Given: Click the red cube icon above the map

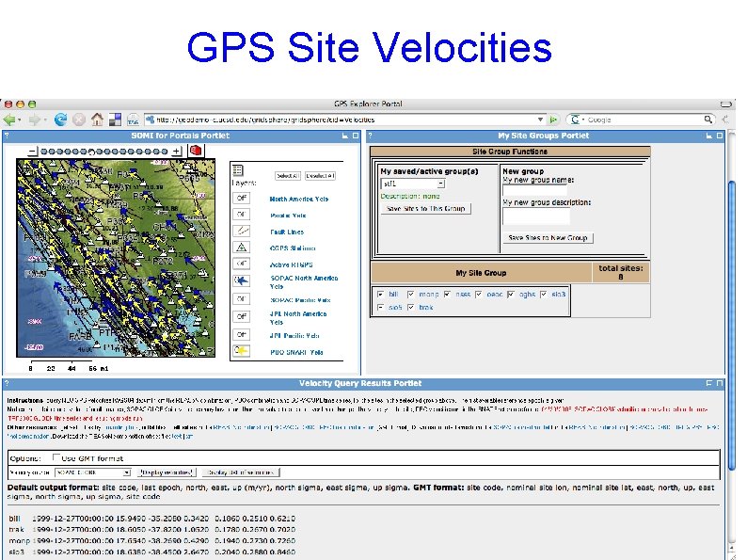Looking at the screenshot, I should pos(196,151).
